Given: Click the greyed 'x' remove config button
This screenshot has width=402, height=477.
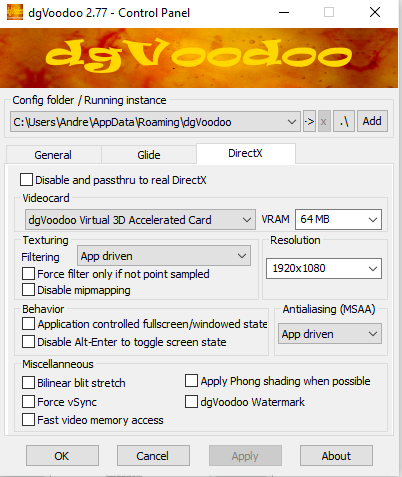Looking at the screenshot, I should 324,122.
